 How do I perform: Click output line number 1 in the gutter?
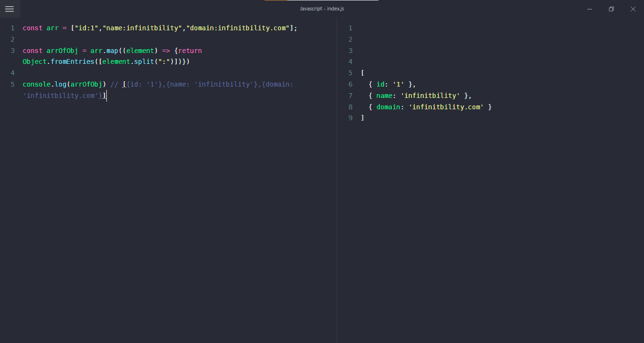[x=350, y=28]
